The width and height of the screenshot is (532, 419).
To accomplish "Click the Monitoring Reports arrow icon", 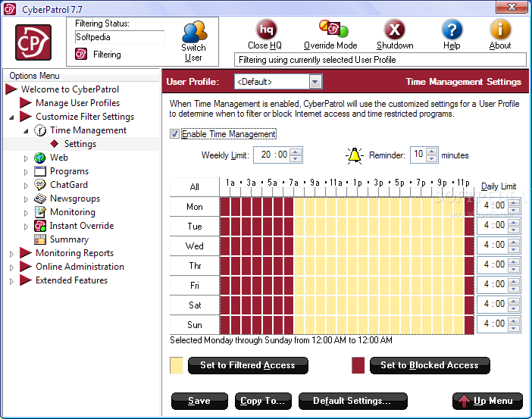I will [x=26, y=253].
